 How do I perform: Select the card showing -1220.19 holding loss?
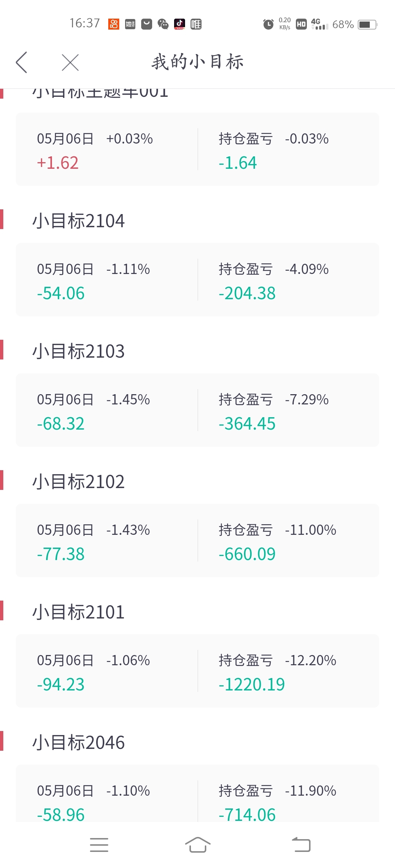[x=197, y=671]
